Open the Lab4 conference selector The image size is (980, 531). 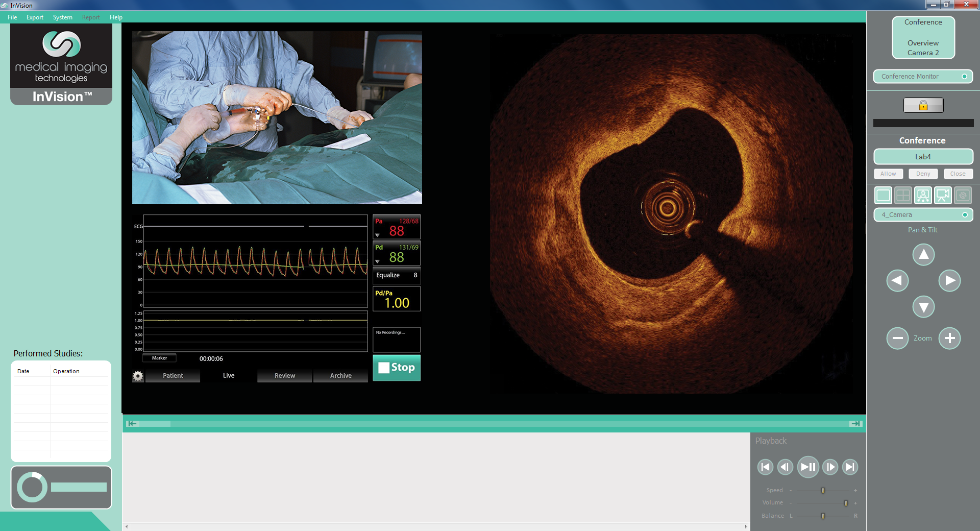tap(923, 157)
